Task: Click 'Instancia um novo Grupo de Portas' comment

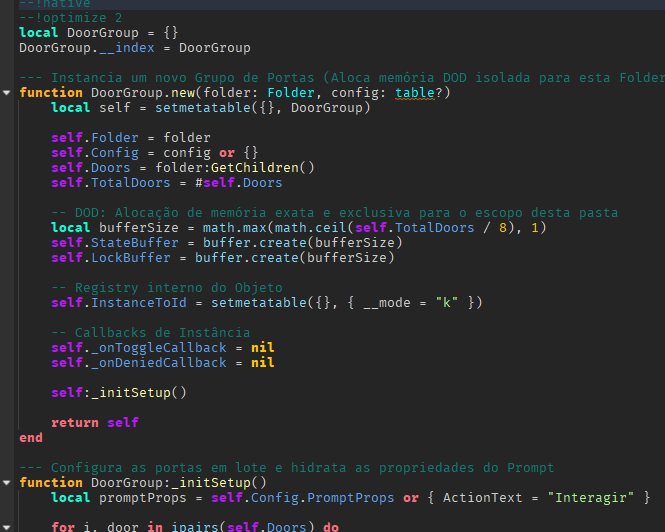Action: (x=182, y=78)
